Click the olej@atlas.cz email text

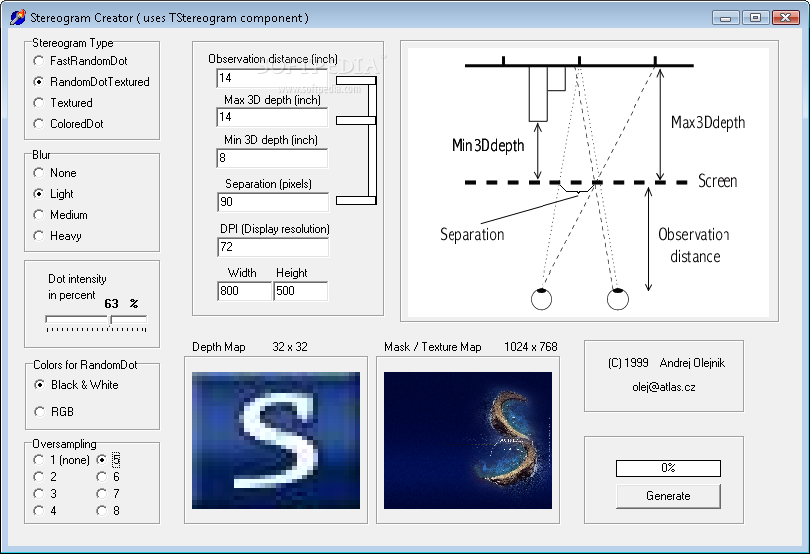pyautogui.click(x=664, y=387)
